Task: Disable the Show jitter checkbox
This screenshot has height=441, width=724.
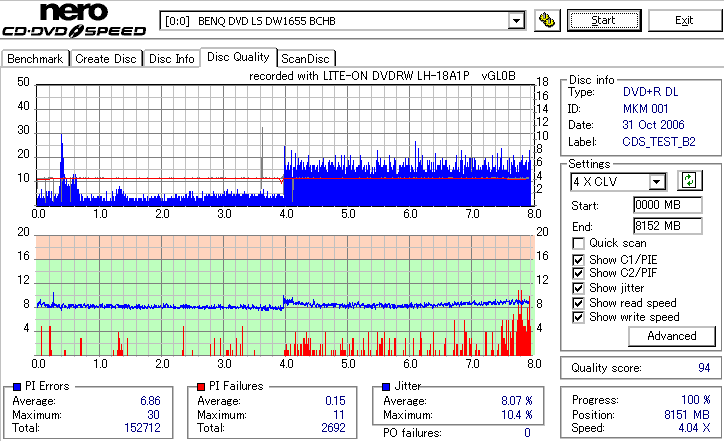Action: 578,288
